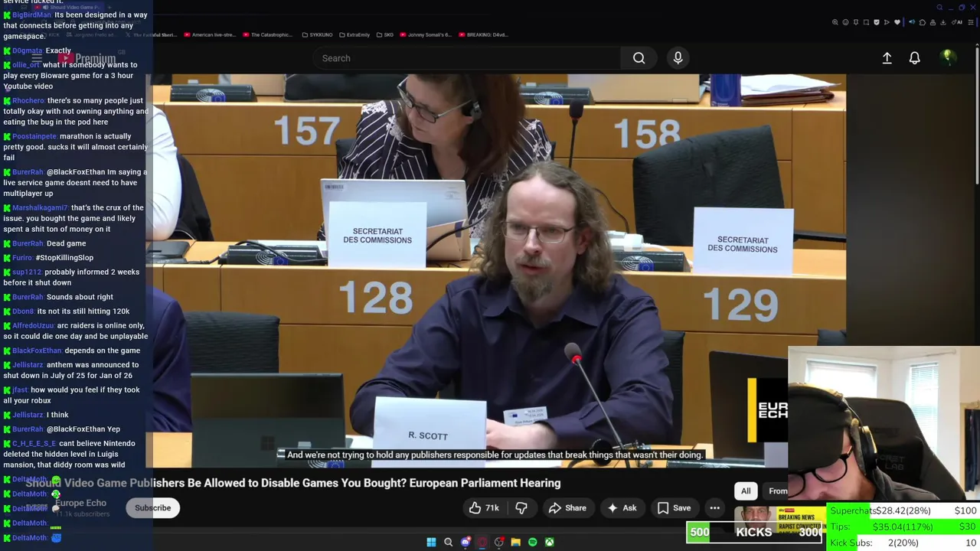Screen dimensions: 980x551
Task: Click the YouTube search magnifier button
Action: tap(639, 58)
